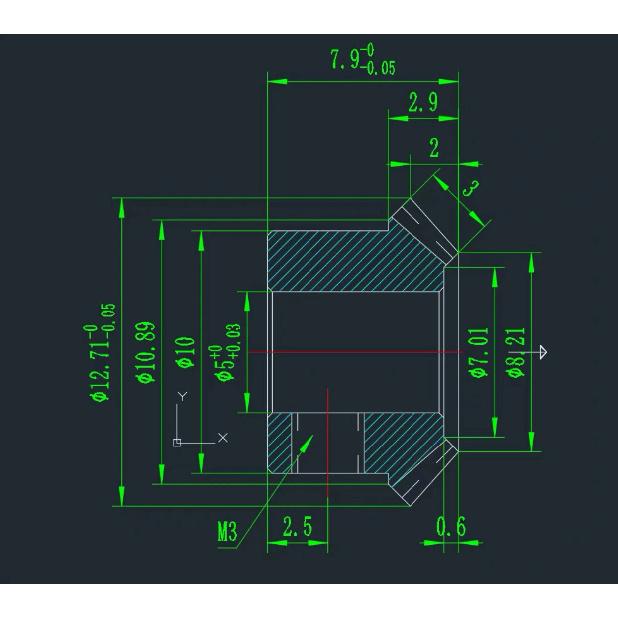
Task: Click the UCS origin square icon
Action: point(177,443)
